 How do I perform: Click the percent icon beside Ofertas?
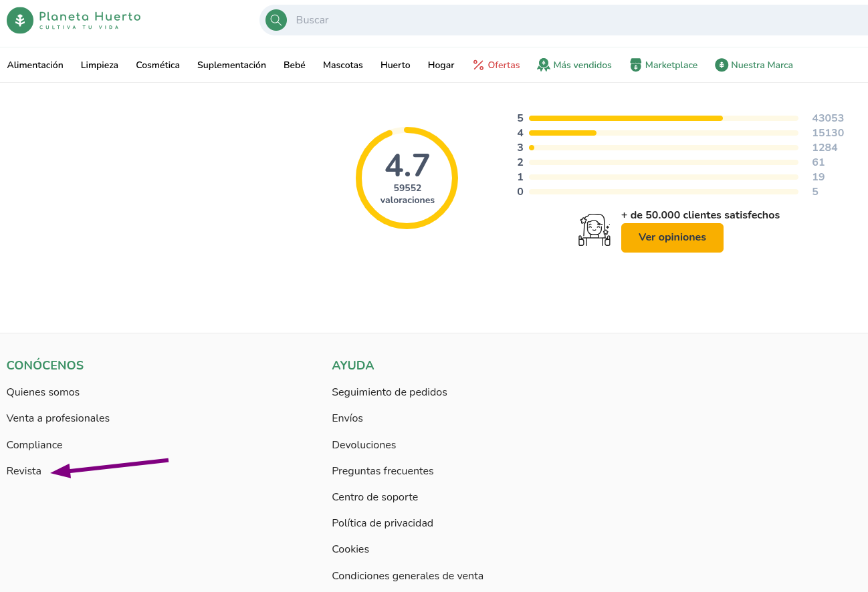click(x=478, y=65)
